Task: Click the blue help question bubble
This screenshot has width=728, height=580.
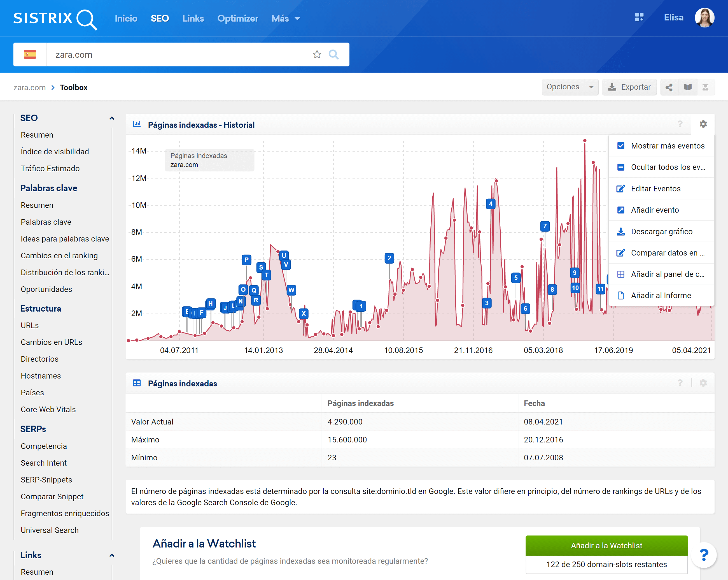Action: [x=704, y=555]
